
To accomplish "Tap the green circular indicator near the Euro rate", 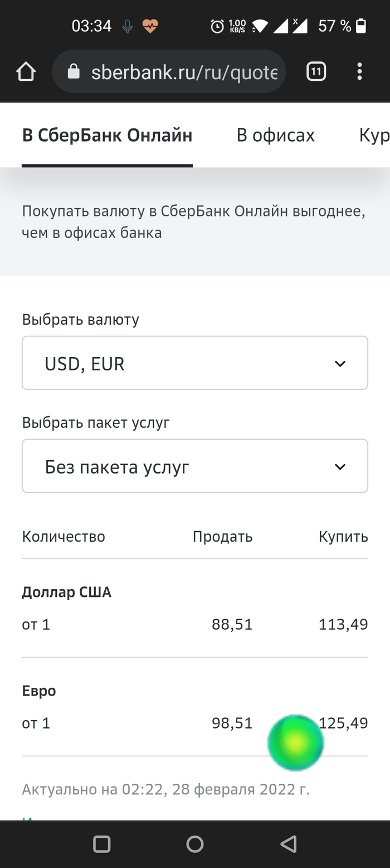I will [x=295, y=742].
